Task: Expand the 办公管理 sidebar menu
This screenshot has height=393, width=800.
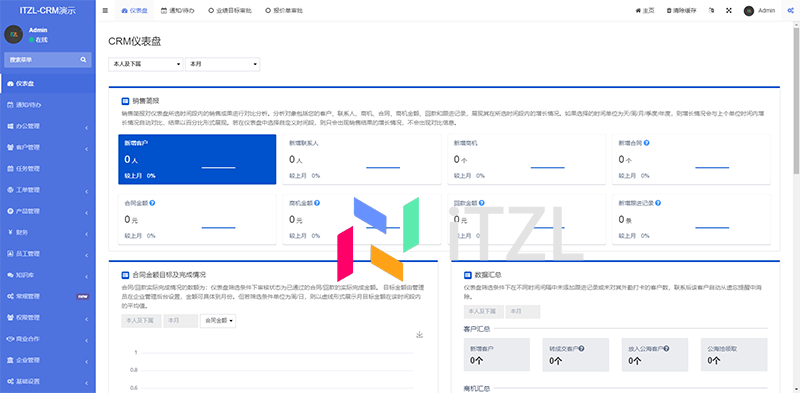Action: point(48,126)
